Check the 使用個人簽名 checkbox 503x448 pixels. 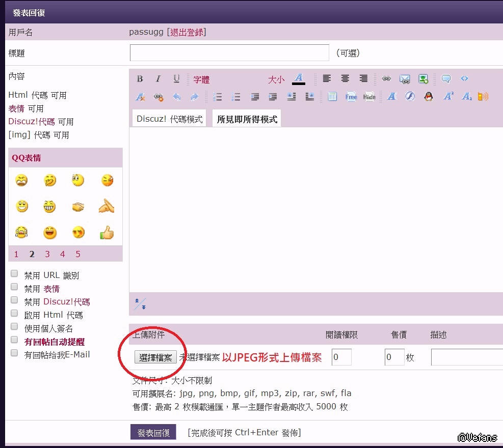click(14, 327)
